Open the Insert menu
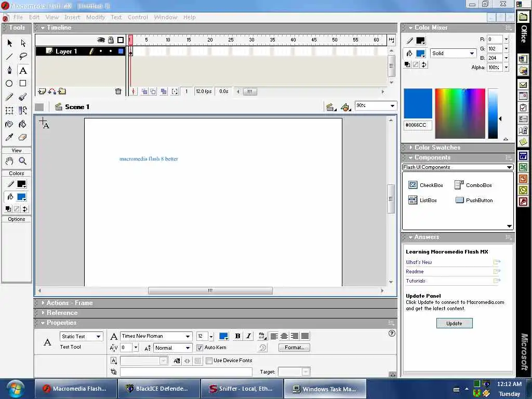The height and width of the screenshot is (399, 532). pos(72,17)
